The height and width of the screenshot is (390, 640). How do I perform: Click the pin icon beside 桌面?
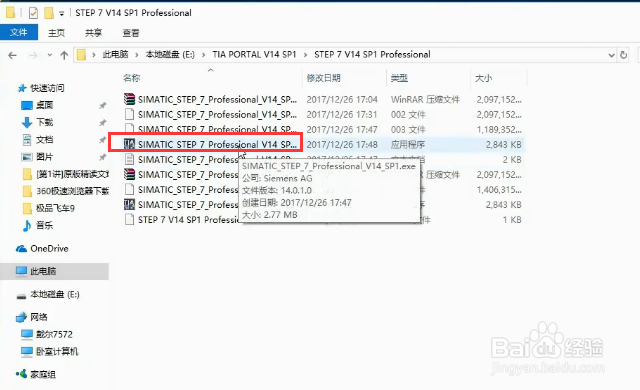tap(102, 106)
